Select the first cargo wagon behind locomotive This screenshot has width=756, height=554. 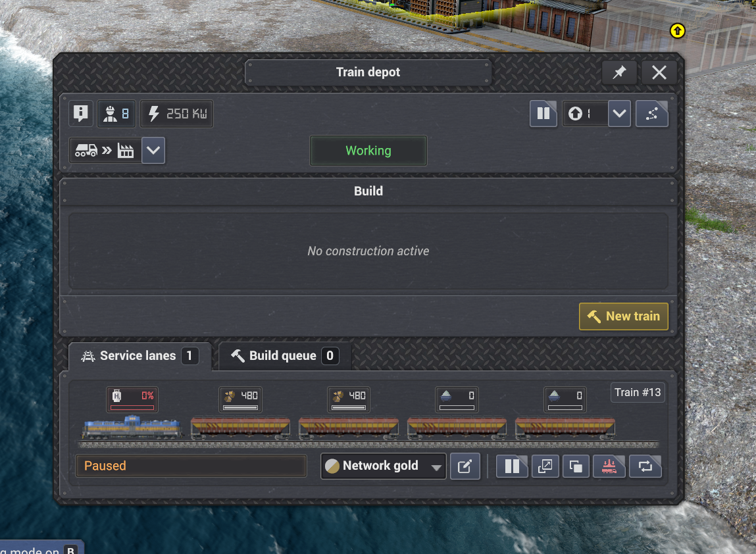241,428
